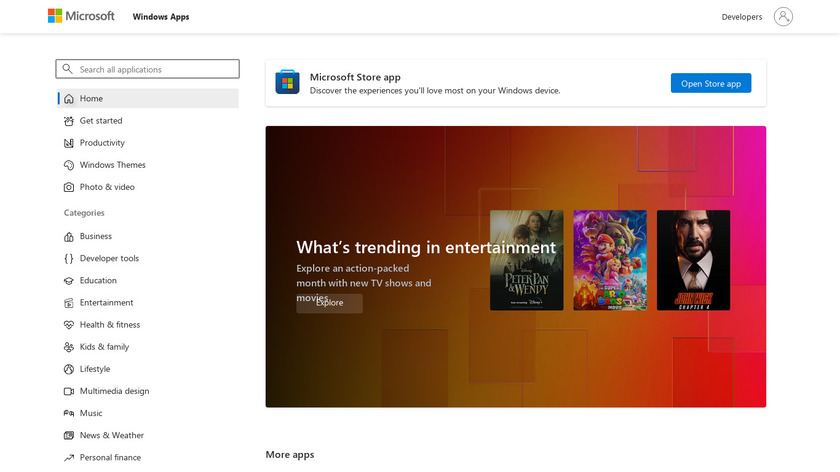
Task: Click the Entertainment category icon
Action: tap(69, 303)
